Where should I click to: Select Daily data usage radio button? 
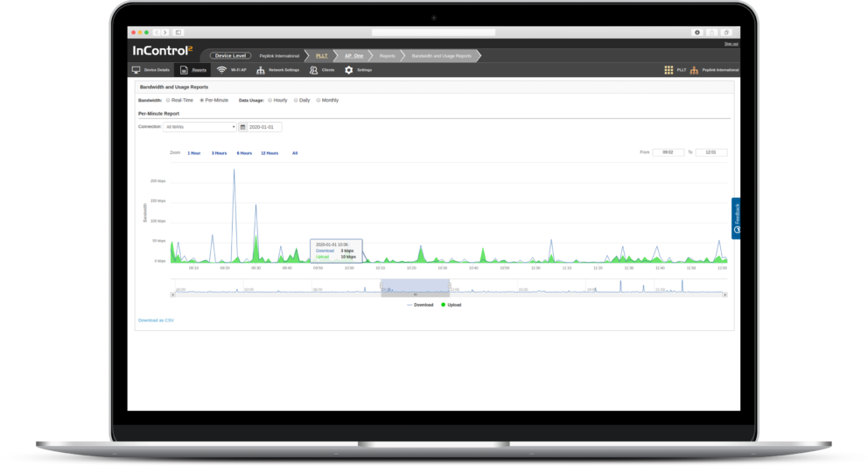coord(296,100)
